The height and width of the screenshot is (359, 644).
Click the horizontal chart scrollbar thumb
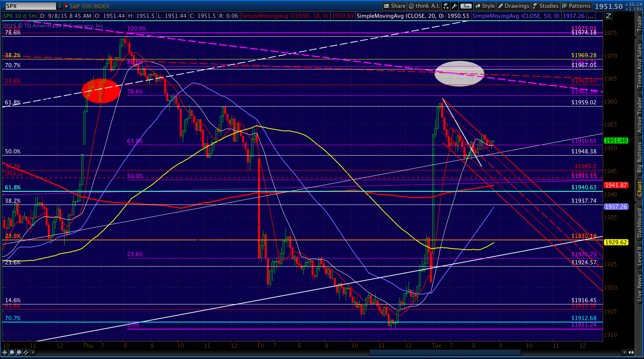[x=445, y=352]
